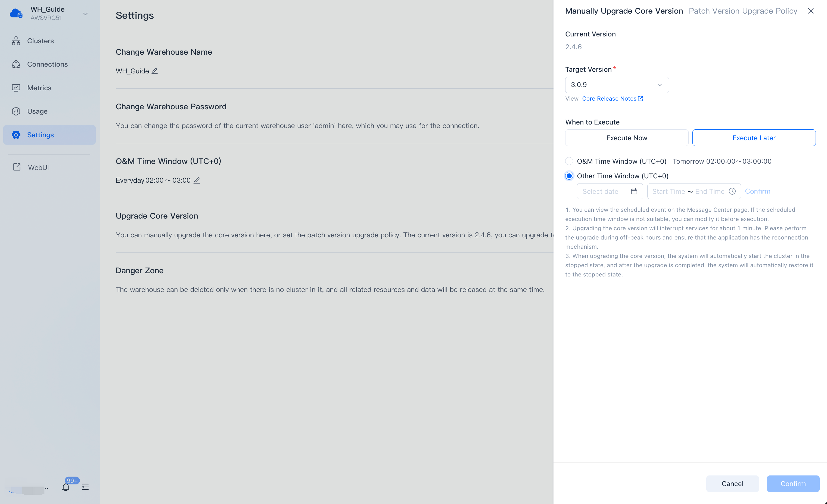The image size is (827, 504).
Task: Open WebUI external link icon
Action: pyautogui.click(x=17, y=167)
